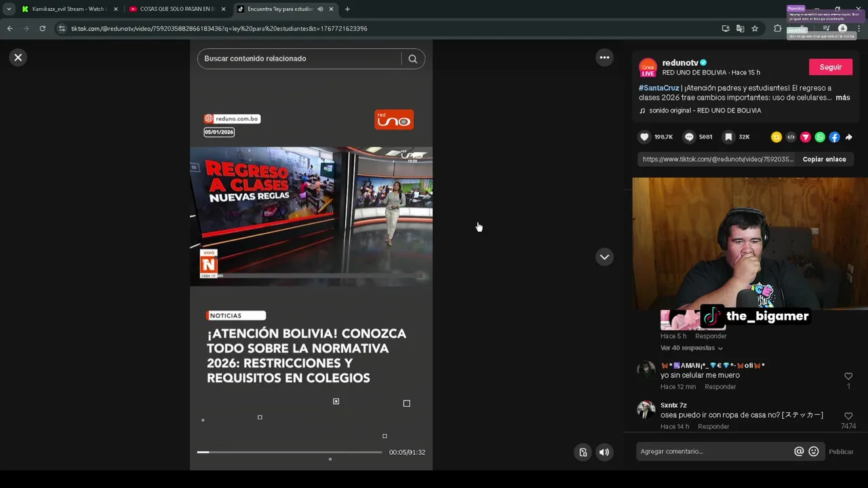Close the Kamikaze_evil Stream tab
The image size is (868, 488).
(115, 9)
